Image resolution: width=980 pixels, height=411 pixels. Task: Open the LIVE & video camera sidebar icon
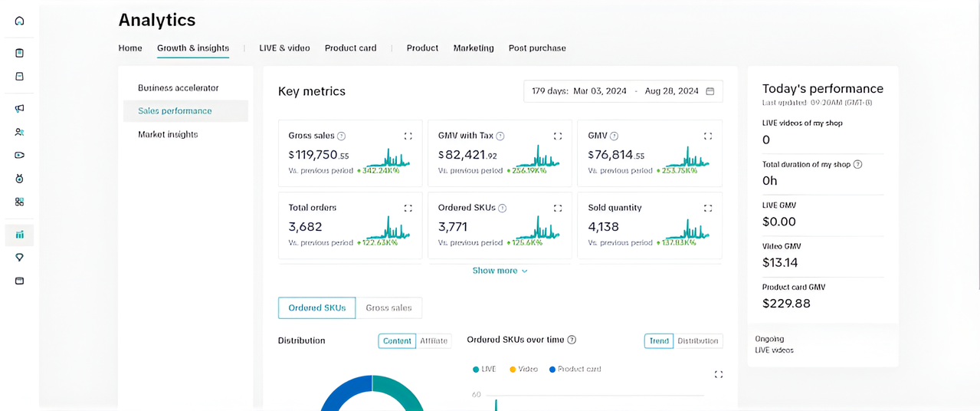click(x=19, y=155)
